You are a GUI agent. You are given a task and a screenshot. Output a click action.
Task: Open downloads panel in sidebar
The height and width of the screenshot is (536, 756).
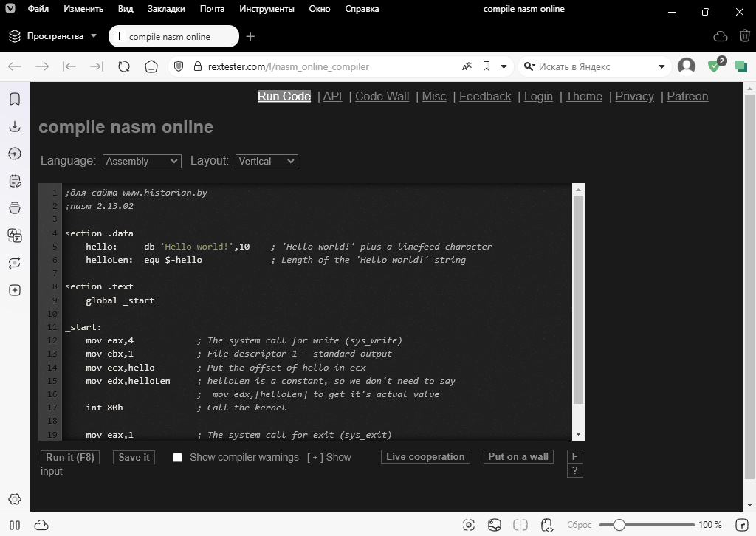pyautogui.click(x=15, y=126)
